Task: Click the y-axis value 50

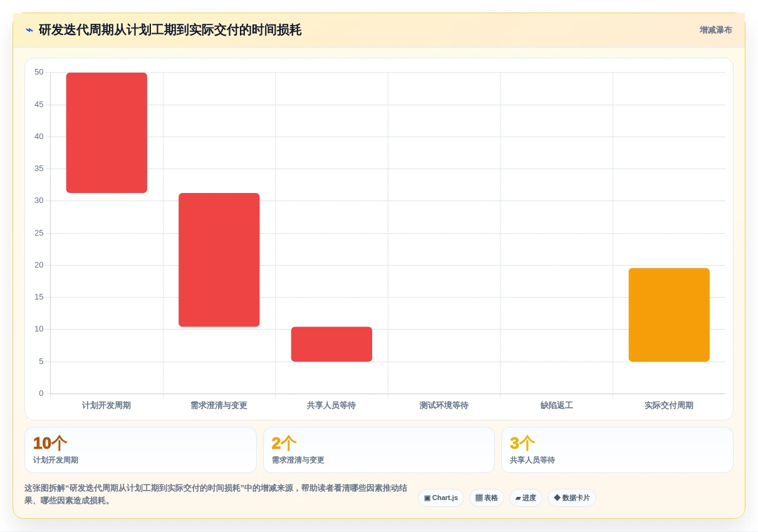Action: pyautogui.click(x=39, y=72)
